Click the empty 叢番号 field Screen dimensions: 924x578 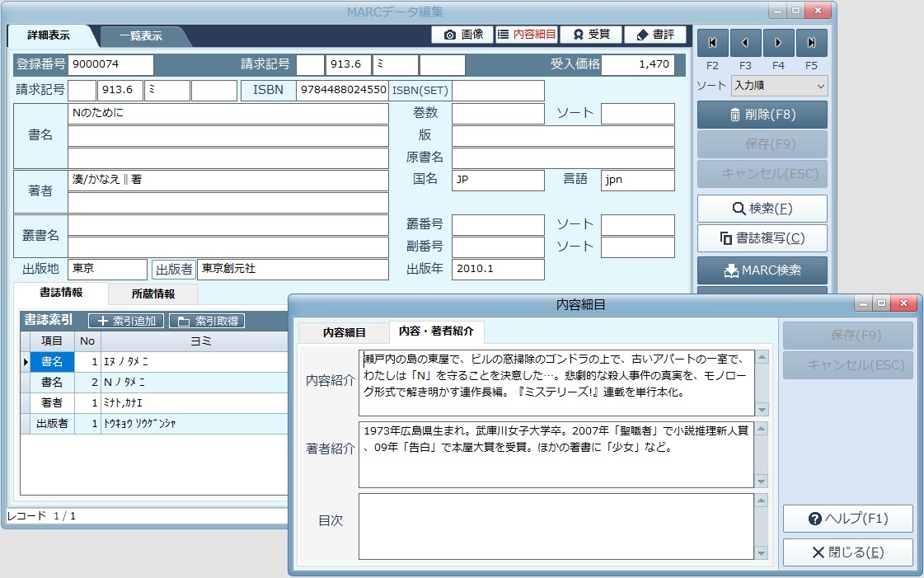(x=499, y=225)
